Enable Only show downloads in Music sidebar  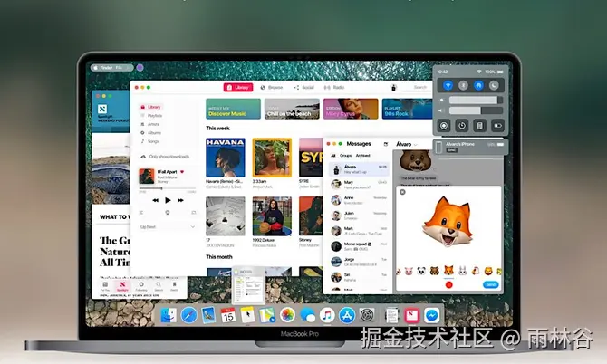[x=165, y=157]
